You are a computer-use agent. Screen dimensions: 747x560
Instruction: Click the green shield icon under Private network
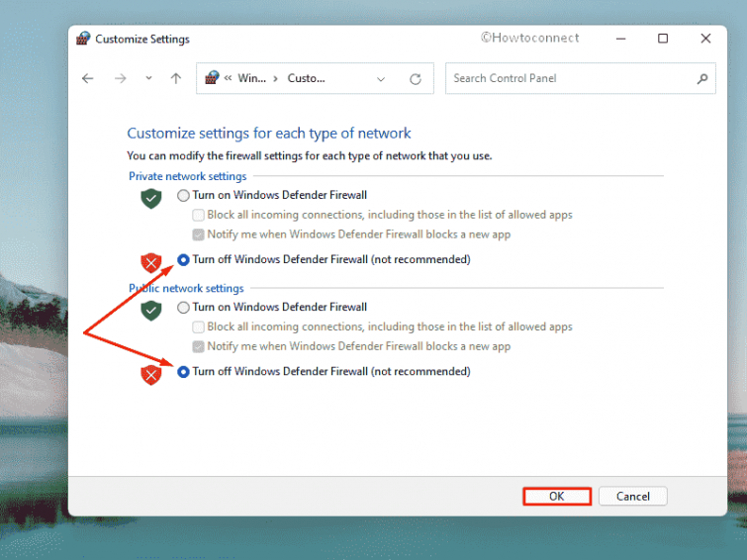(151, 198)
